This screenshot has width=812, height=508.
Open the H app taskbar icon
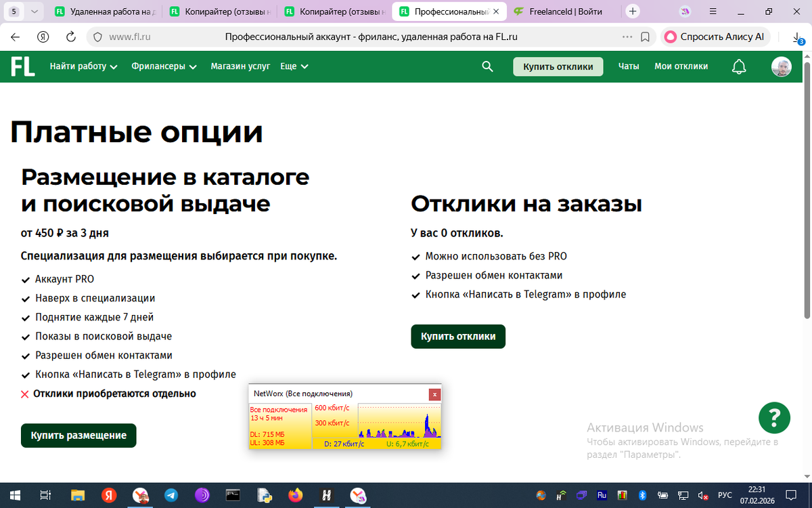click(327, 495)
